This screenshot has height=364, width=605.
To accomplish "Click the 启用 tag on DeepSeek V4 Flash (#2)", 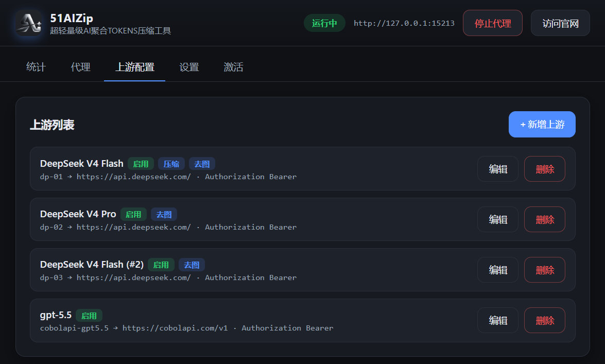I will [161, 265].
